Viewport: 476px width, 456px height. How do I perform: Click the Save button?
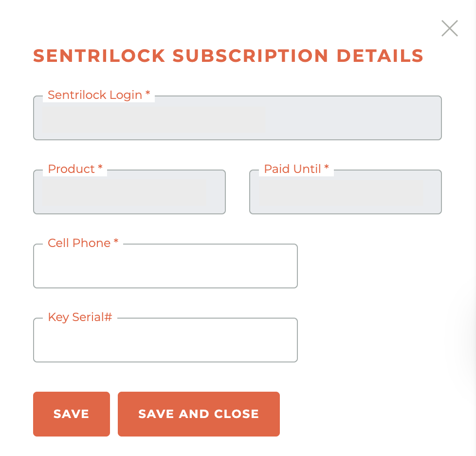coord(71,414)
